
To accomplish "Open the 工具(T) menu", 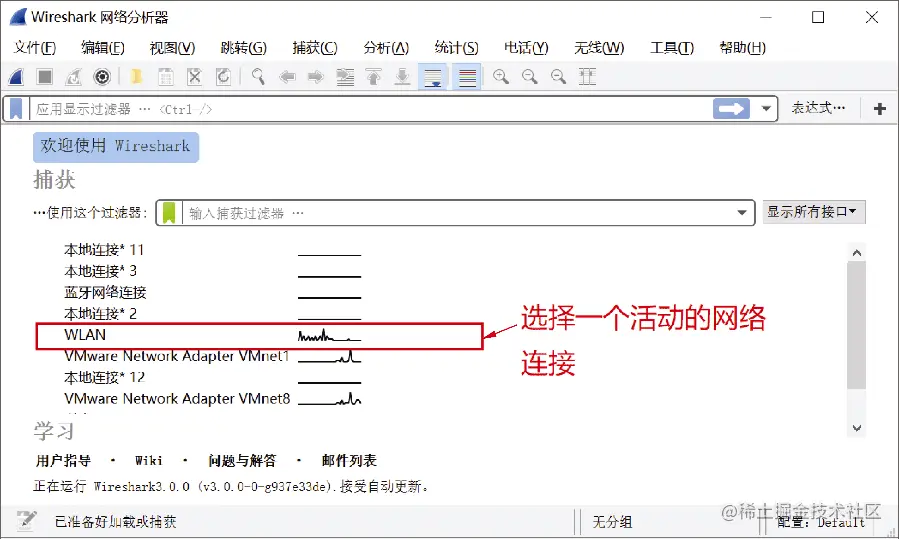I will (x=671, y=48).
